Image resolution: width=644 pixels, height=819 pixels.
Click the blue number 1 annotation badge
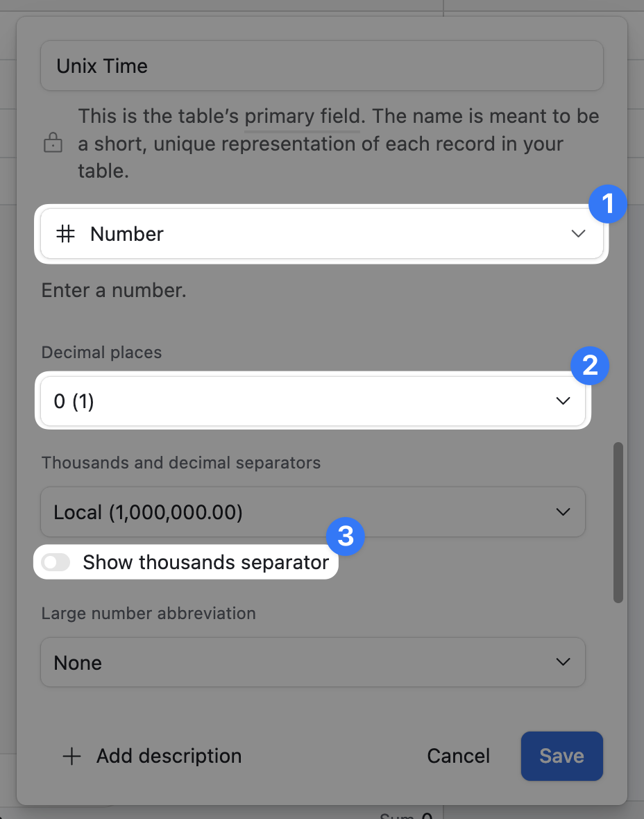pos(608,204)
